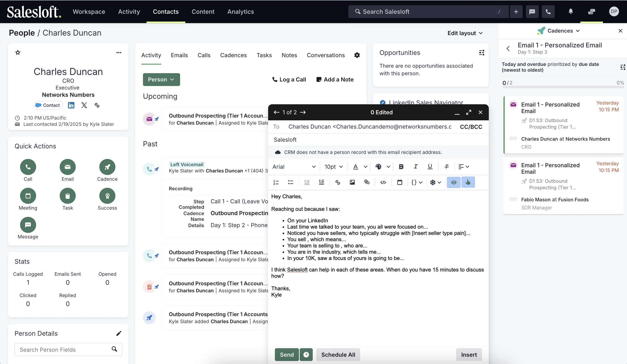Open task list filter settings icon

(623, 67)
